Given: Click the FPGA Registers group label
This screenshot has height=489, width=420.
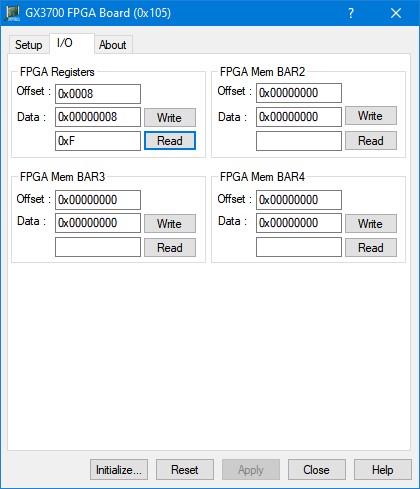Looking at the screenshot, I should tap(57, 72).
